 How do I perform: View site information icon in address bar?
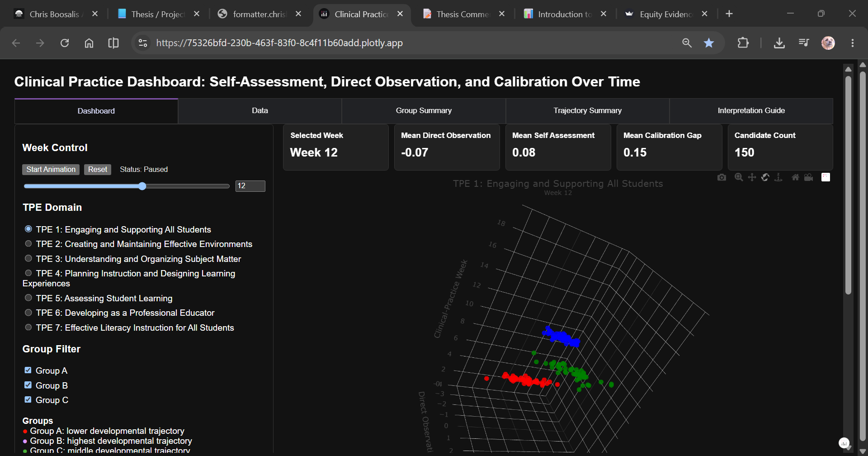point(143,43)
